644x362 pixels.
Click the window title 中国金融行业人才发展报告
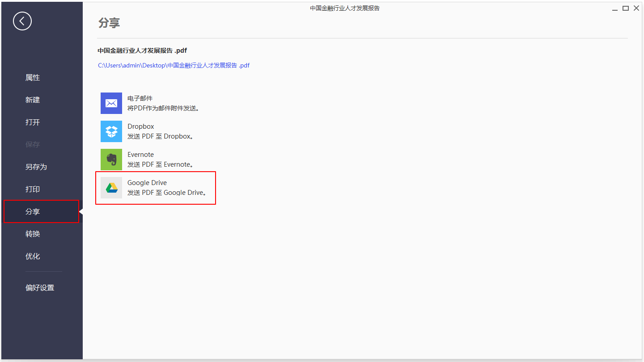pos(345,8)
